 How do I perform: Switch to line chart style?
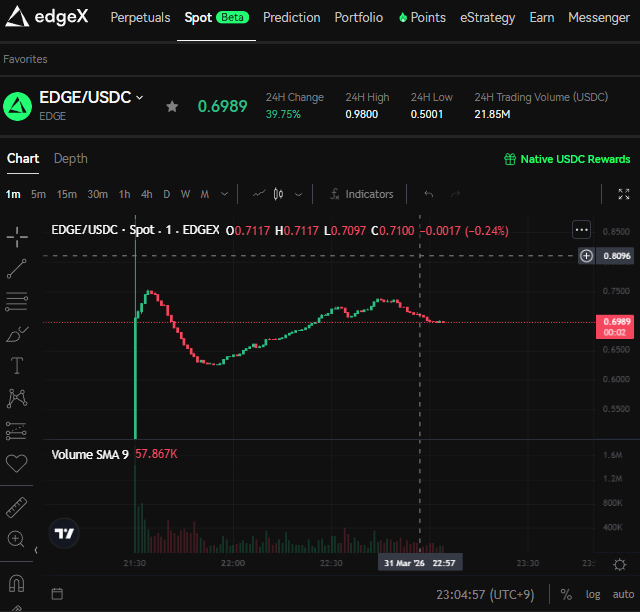click(x=259, y=194)
